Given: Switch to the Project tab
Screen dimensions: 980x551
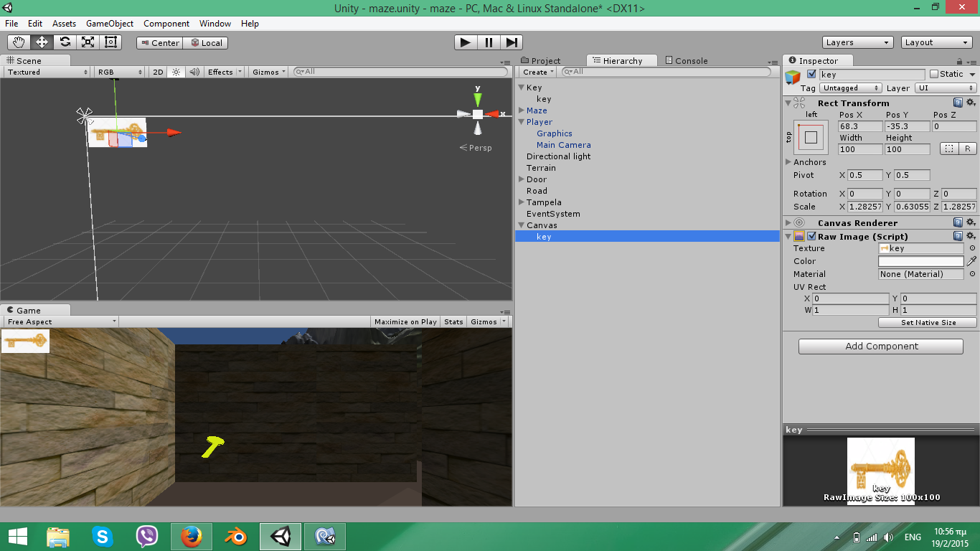Looking at the screenshot, I should [541, 61].
